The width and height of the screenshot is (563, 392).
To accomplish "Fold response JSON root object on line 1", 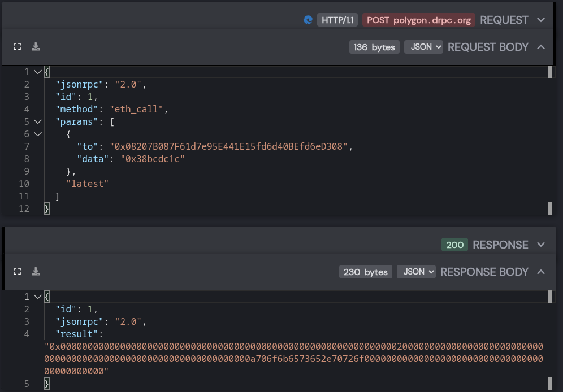I will [x=38, y=297].
